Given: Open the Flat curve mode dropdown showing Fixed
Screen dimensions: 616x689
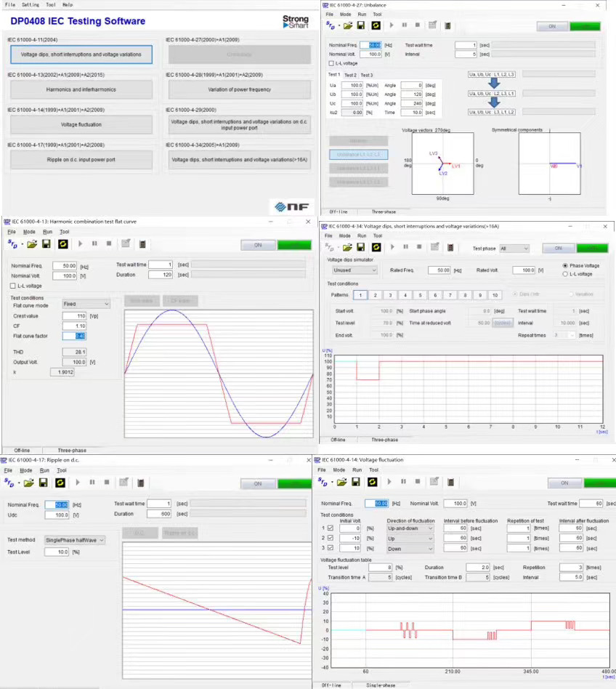Looking at the screenshot, I should click(86, 304).
